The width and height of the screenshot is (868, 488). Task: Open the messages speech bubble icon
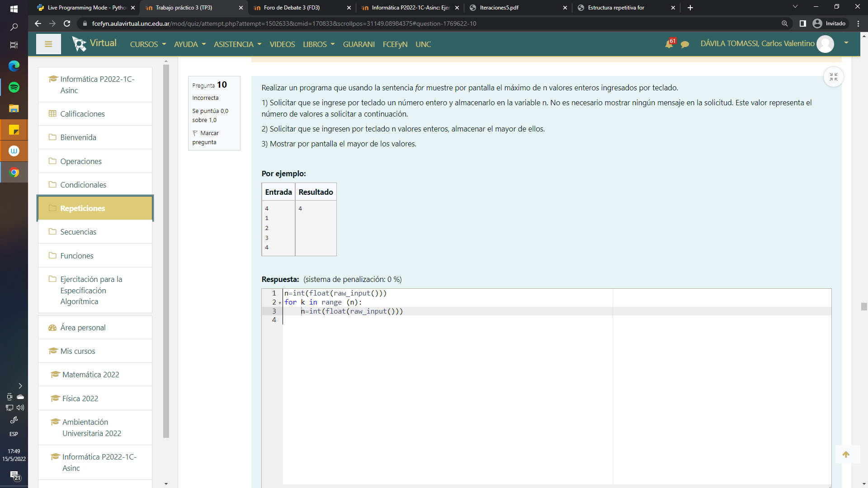coord(685,44)
